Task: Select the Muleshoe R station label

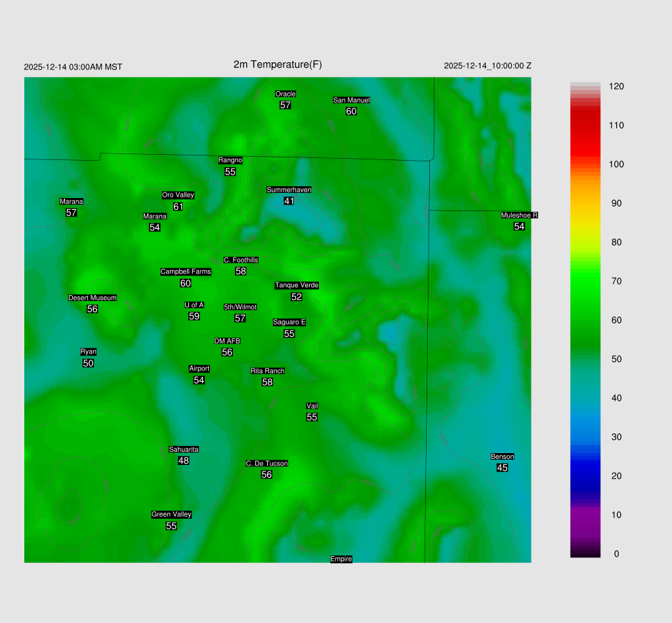Action: coord(519,215)
